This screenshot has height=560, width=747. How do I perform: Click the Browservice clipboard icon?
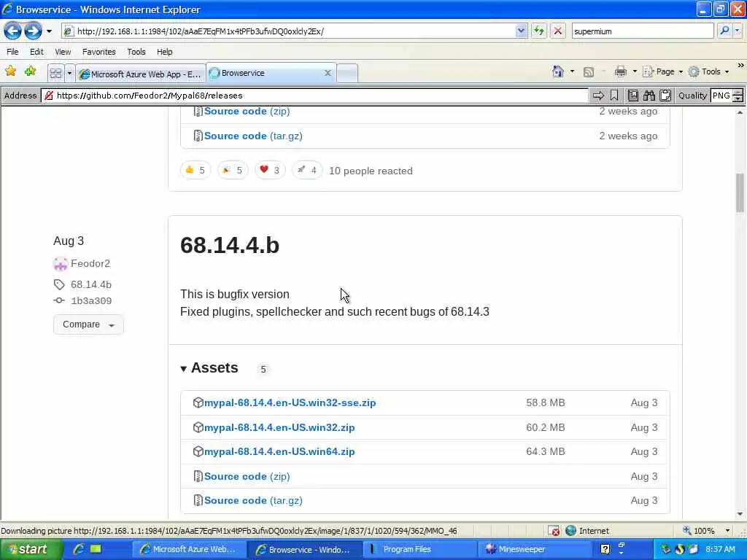click(x=665, y=96)
